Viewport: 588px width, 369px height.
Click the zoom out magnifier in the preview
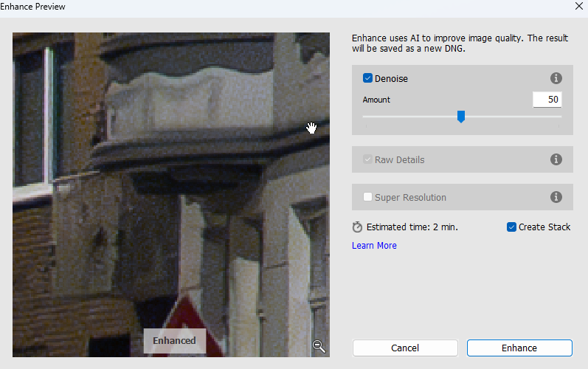coord(319,345)
